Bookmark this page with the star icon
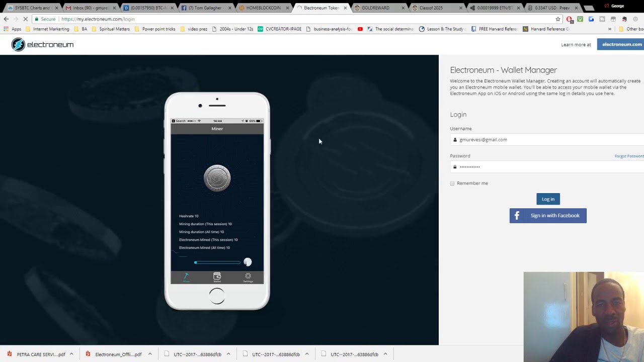The height and width of the screenshot is (362, 644). (x=557, y=19)
